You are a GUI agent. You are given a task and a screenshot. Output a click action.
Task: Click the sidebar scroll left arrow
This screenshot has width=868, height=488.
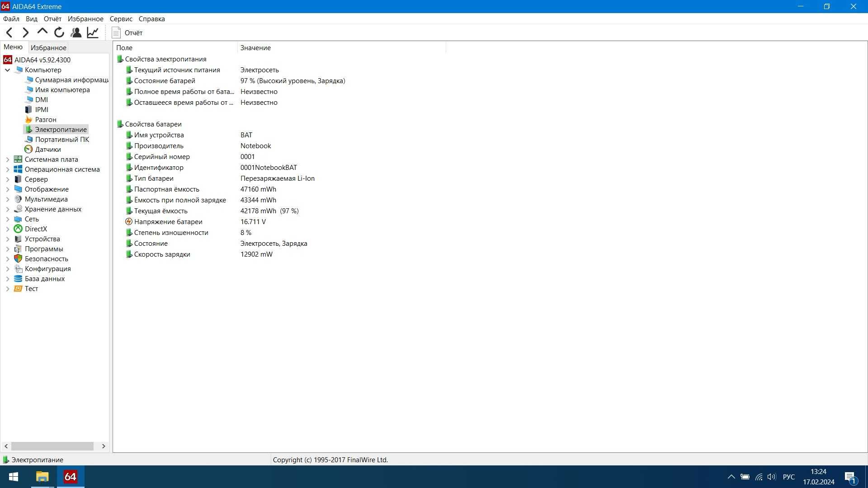pos(6,446)
